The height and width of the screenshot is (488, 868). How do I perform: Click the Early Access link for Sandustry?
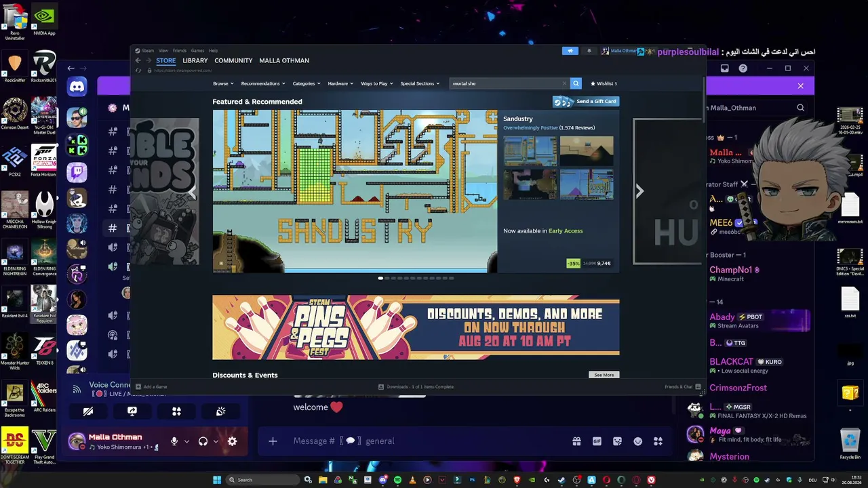[566, 231]
